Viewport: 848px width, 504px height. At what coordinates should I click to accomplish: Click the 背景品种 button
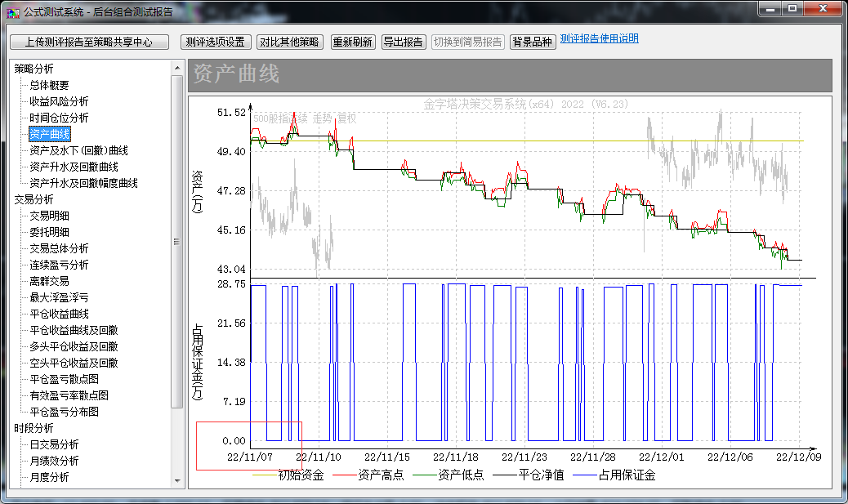[x=532, y=42]
